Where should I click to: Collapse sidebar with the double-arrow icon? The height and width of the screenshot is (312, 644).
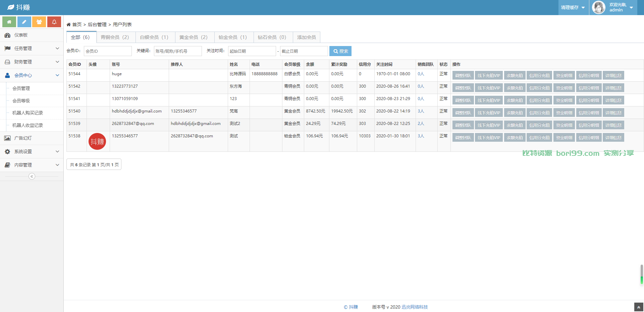pos(32,176)
